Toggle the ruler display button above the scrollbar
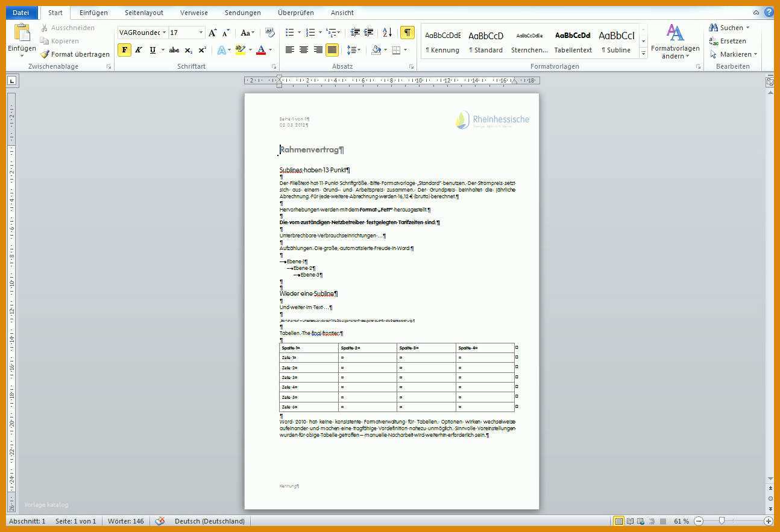 tap(770, 81)
